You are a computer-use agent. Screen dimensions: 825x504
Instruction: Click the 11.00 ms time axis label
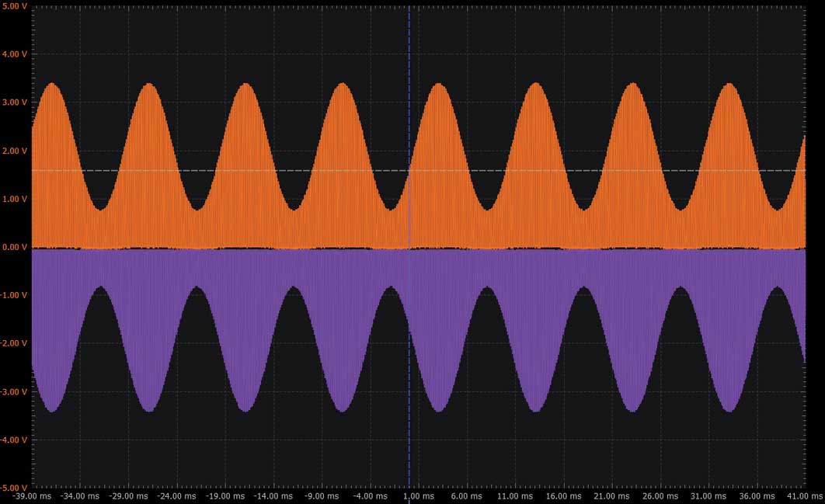click(515, 496)
